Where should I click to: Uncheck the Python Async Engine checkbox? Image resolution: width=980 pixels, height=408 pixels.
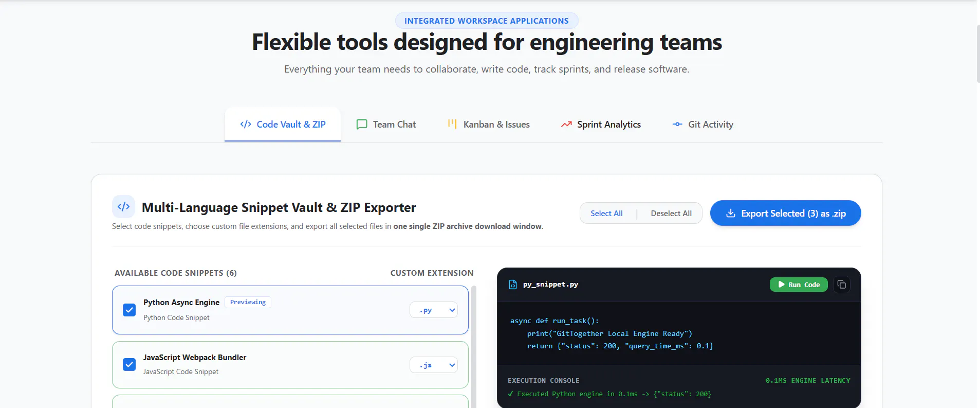pos(130,310)
